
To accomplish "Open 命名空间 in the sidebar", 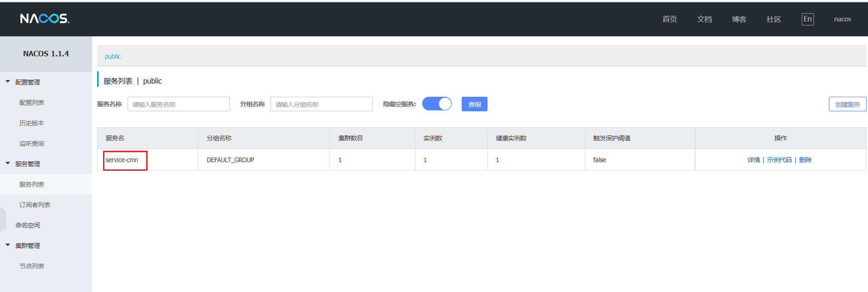I will click(28, 225).
